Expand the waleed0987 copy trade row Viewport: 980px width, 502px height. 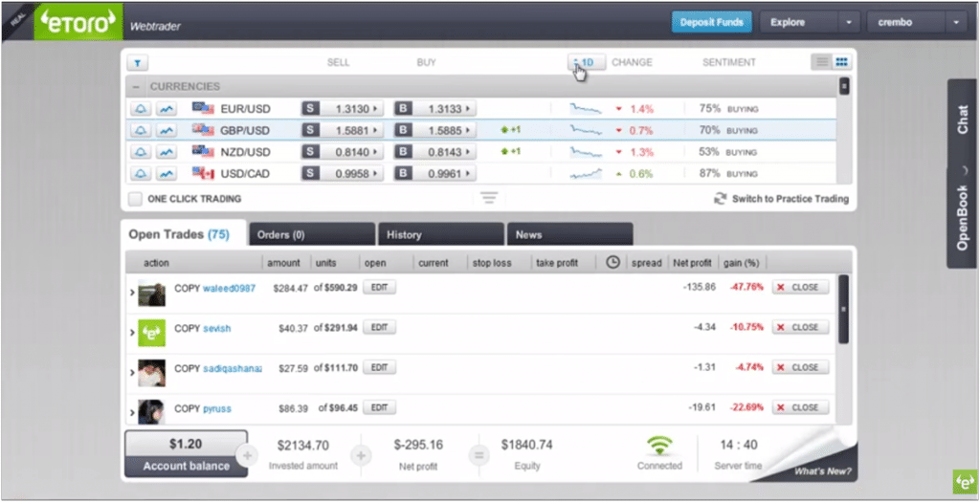(x=132, y=293)
